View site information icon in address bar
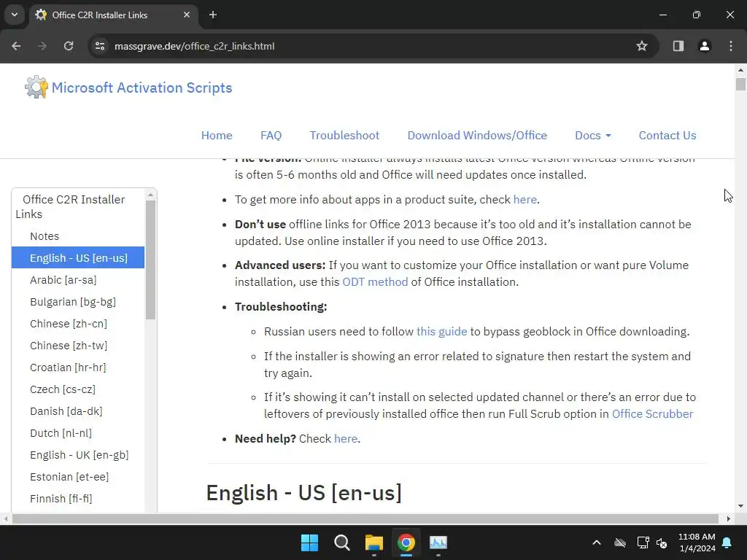The image size is (747, 560). point(100,46)
